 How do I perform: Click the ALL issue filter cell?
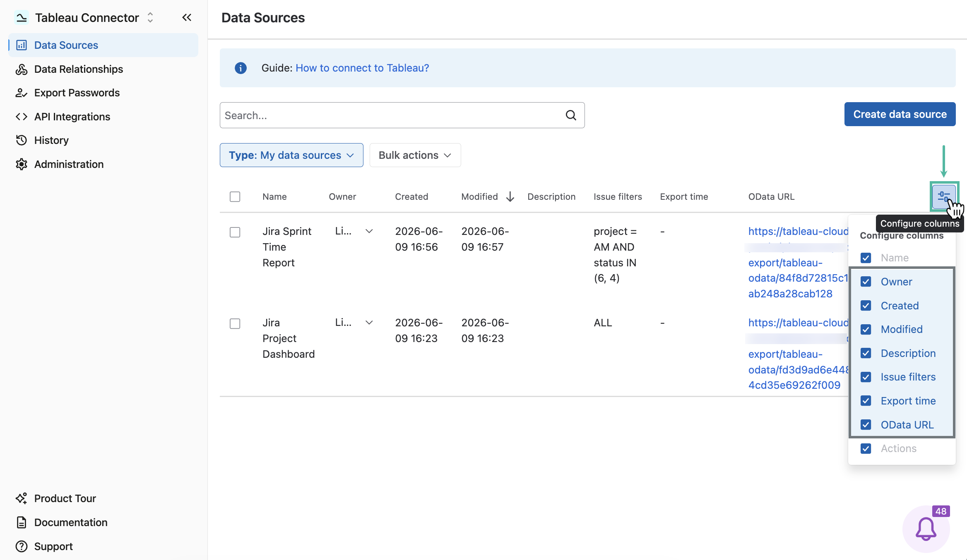click(603, 323)
